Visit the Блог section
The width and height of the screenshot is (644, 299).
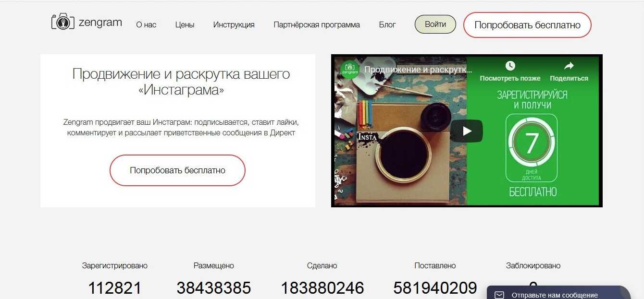pyautogui.click(x=387, y=24)
